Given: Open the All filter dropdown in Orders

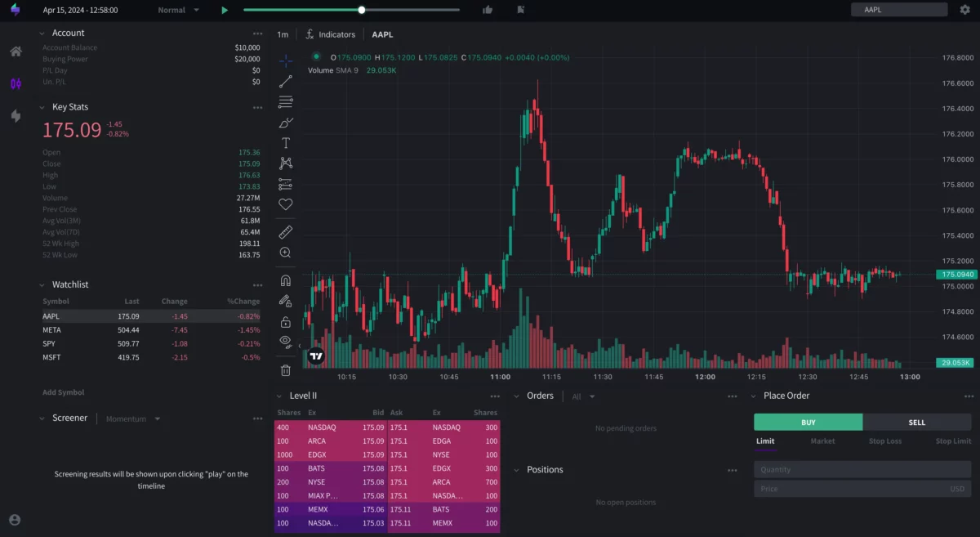Looking at the screenshot, I should [583, 396].
